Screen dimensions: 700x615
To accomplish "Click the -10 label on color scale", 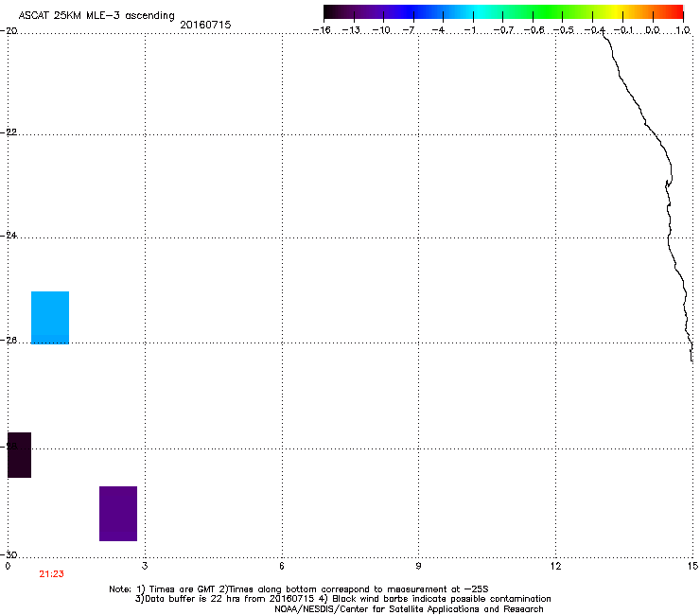I will (381, 30).
